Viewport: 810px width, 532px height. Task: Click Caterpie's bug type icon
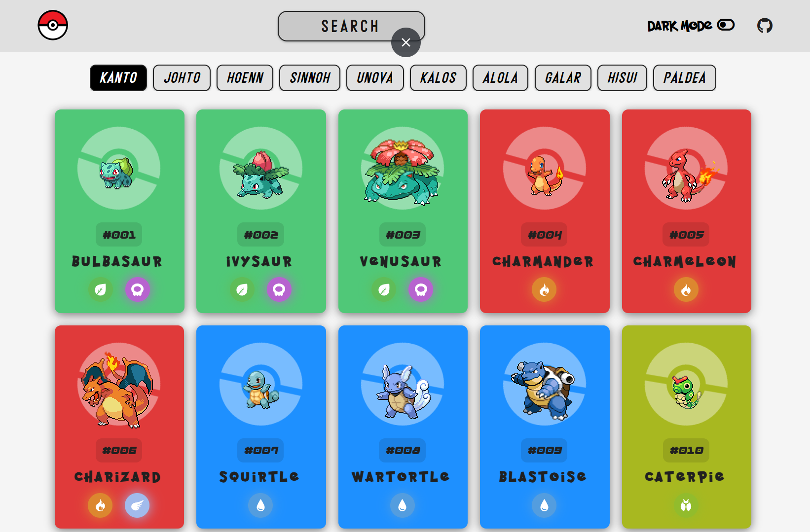click(686, 505)
